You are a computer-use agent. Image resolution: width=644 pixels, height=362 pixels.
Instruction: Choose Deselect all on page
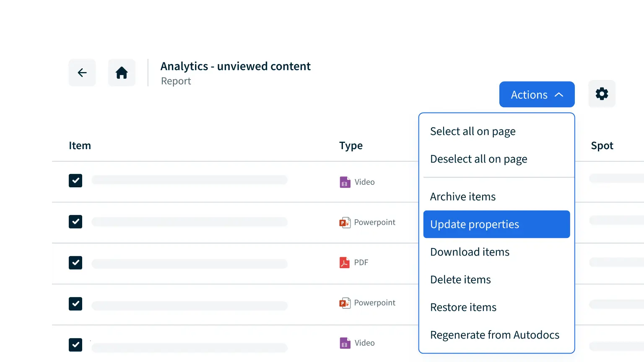pyautogui.click(x=478, y=159)
